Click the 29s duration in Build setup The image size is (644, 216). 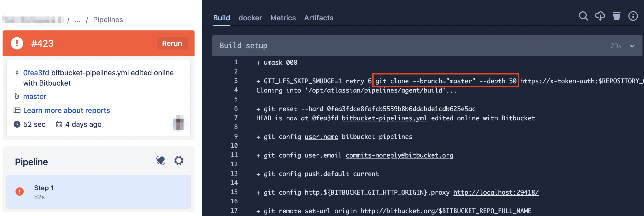click(616, 46)
